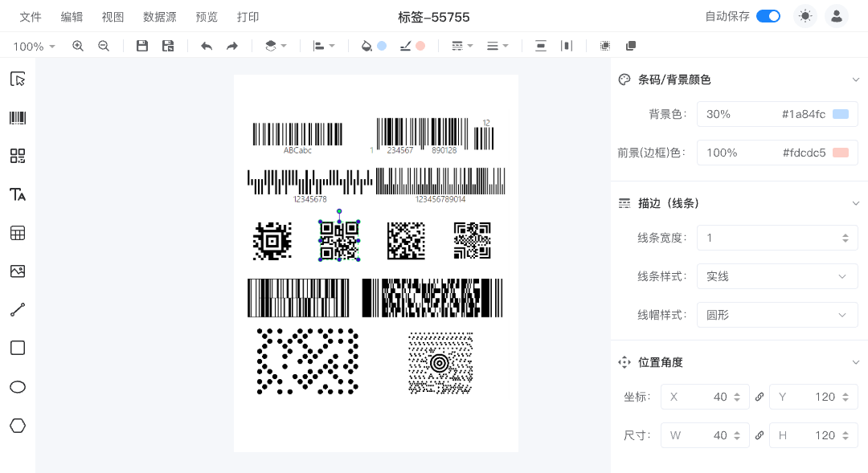Viewport: 868px width, 473px height.
Task: Click the 背景色 blue color swatch
Action: tap(841, 114)
